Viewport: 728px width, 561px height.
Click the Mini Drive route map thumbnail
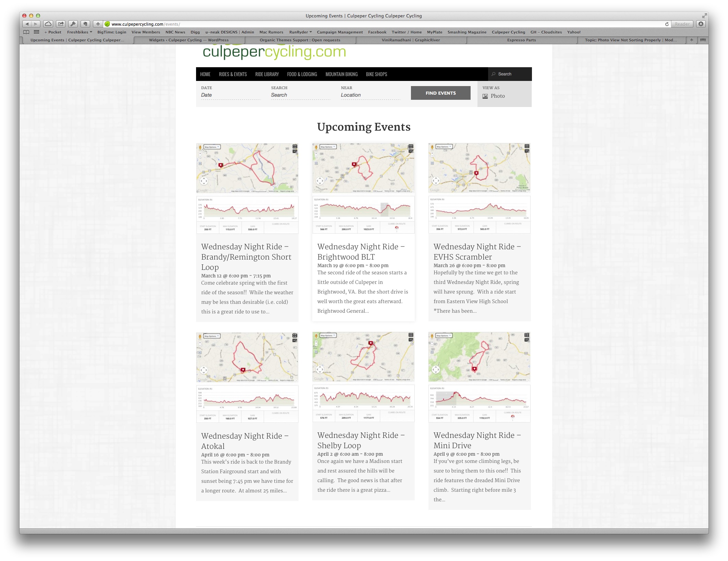point(479,357)
